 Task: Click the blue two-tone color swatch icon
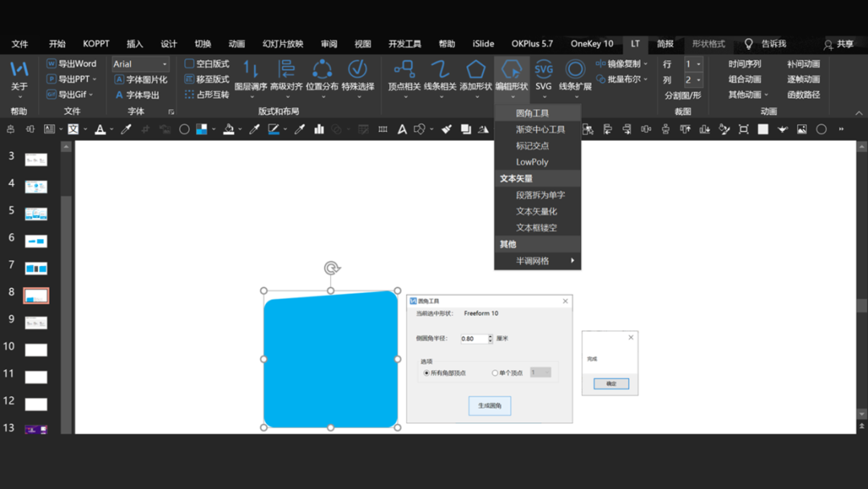[202, 129]
